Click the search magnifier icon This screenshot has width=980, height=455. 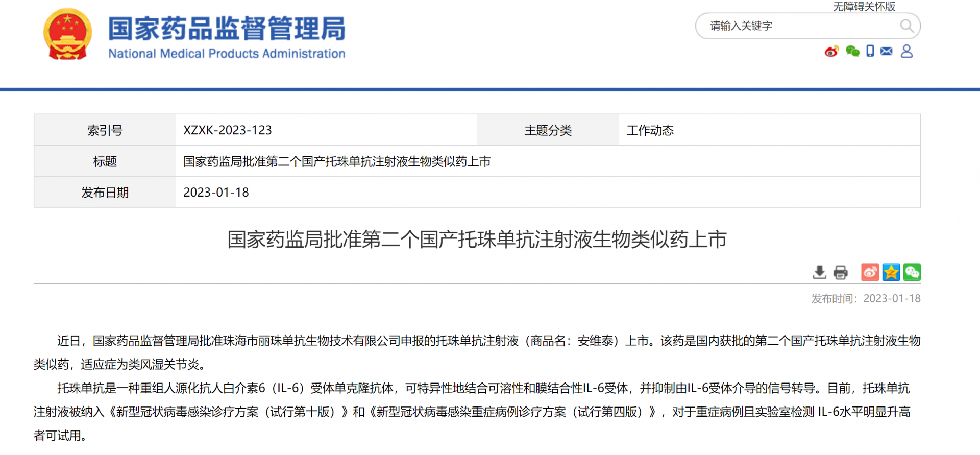[x=906, y=26]
